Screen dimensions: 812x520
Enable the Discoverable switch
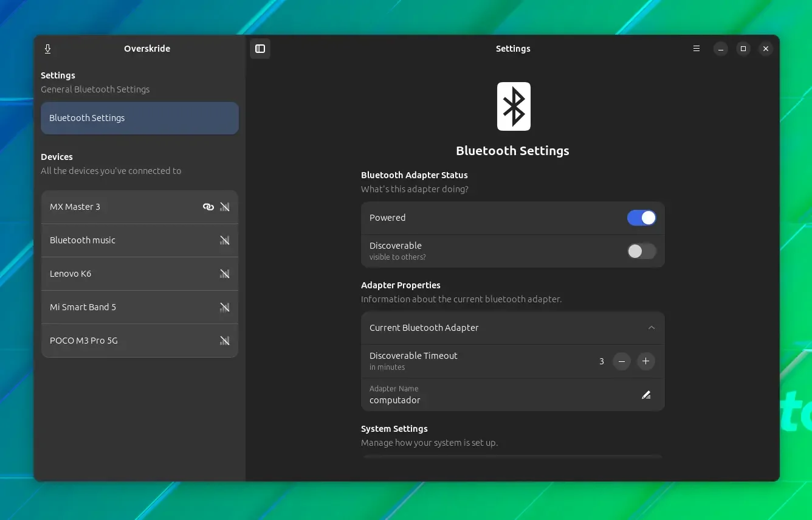click(x=642, y=251)
